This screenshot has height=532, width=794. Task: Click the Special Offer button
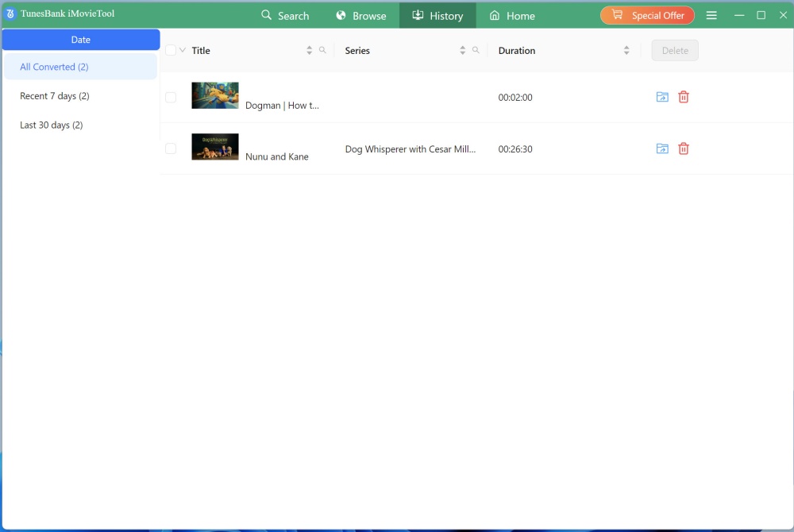click(x=647, y=15)
